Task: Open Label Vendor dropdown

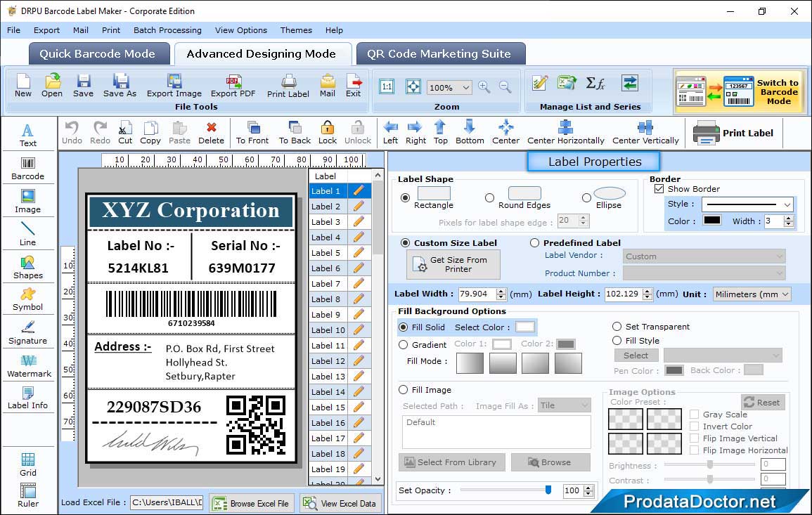Action: (x=704, y=256)
